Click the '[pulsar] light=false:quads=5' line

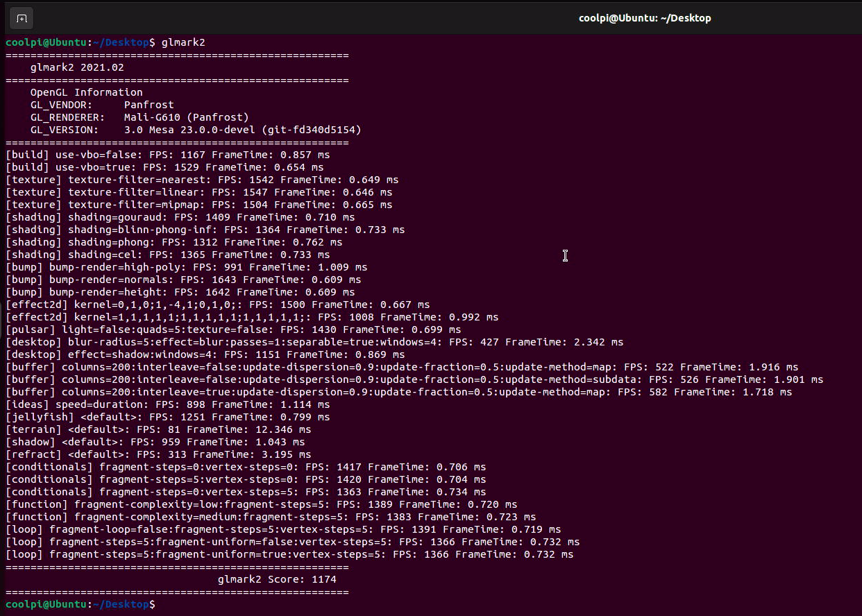(x=233, y=330)
